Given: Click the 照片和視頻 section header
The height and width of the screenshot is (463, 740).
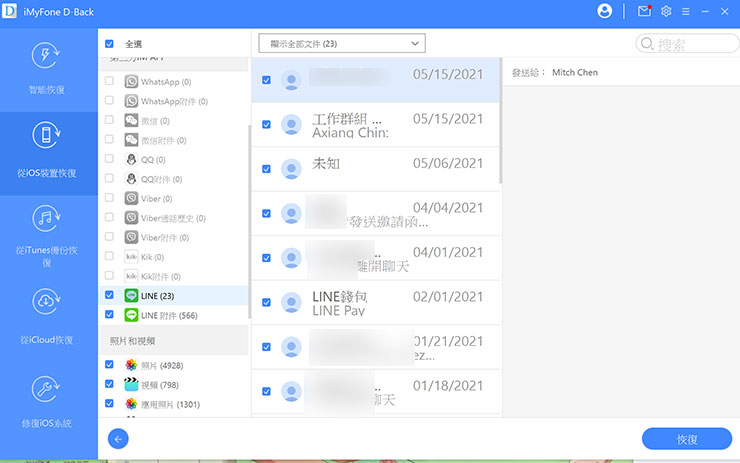Looking at the screenshot, I should click(174, 340).
